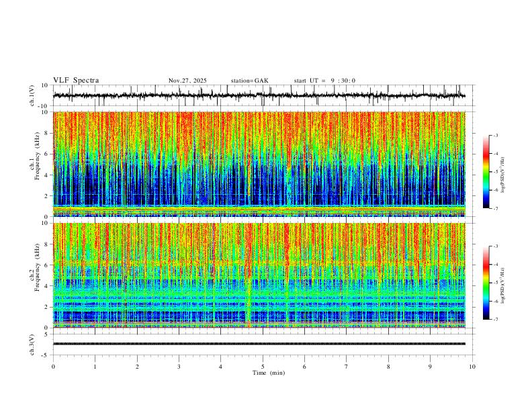Click the ch.1 "Frequency (kHz)" axis label

click(x=37, y=156)
